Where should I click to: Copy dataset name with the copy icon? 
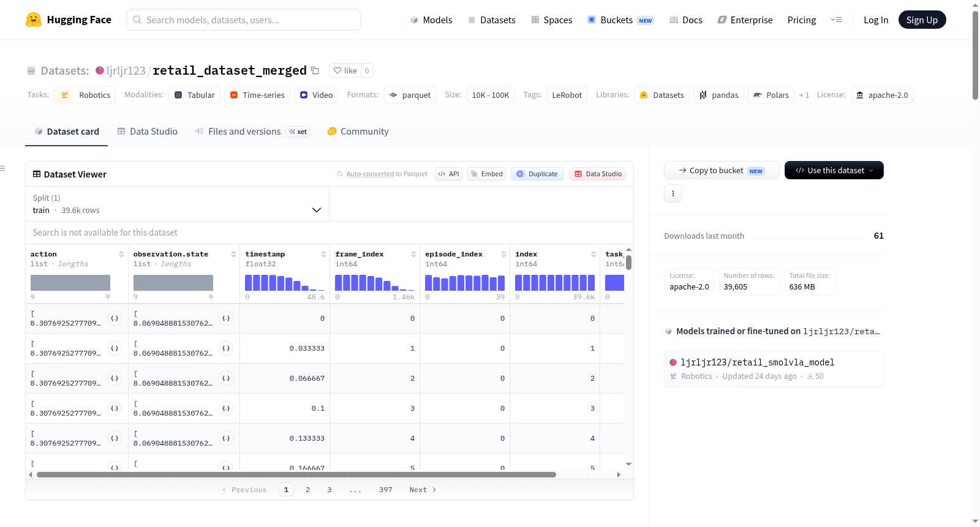pyautogui.click(x=315, y=70)
